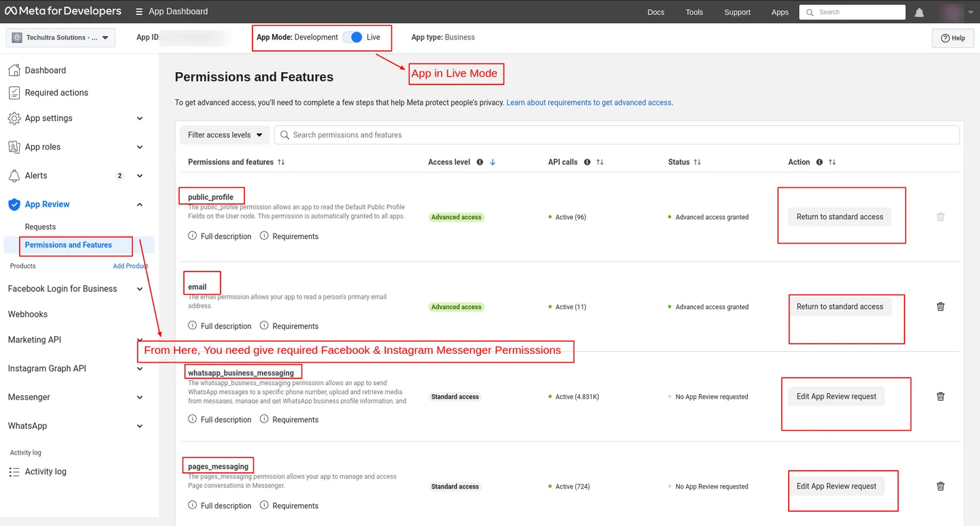Viewport: 980px width, 526px height.
Task: Expand App roles section
Action: (x=140, y=147)
